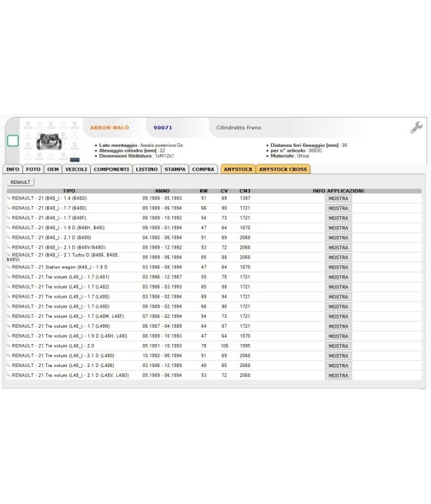Go to the LISTINO tab
The image size is (431, 504).
pos(146,169)
